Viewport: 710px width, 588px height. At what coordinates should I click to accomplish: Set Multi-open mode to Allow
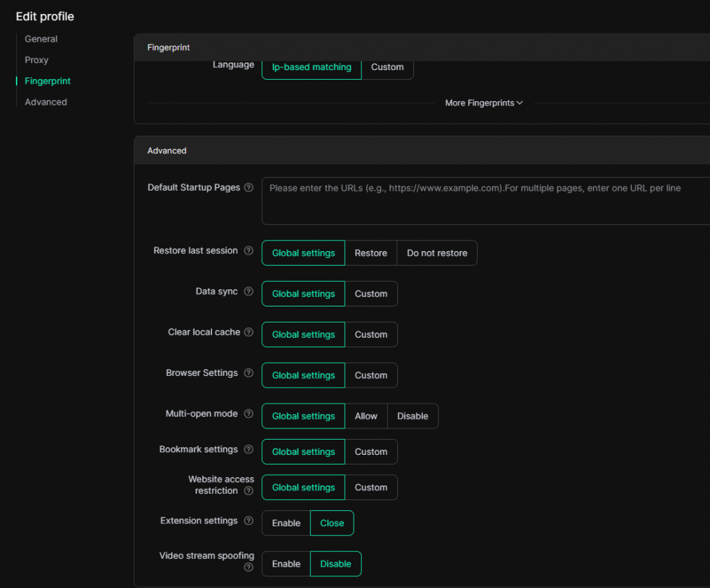pos(365,417)
